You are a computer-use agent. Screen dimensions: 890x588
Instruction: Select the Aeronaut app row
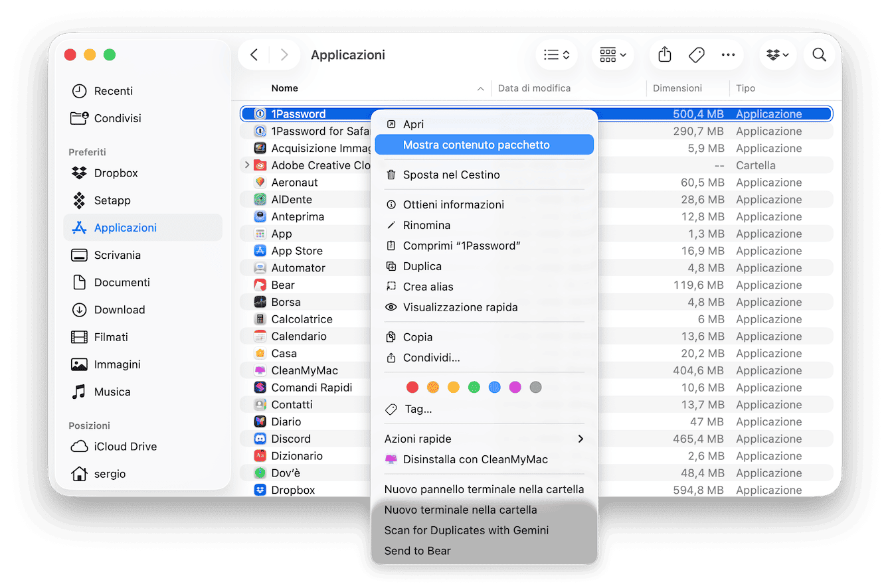point(536,183)
